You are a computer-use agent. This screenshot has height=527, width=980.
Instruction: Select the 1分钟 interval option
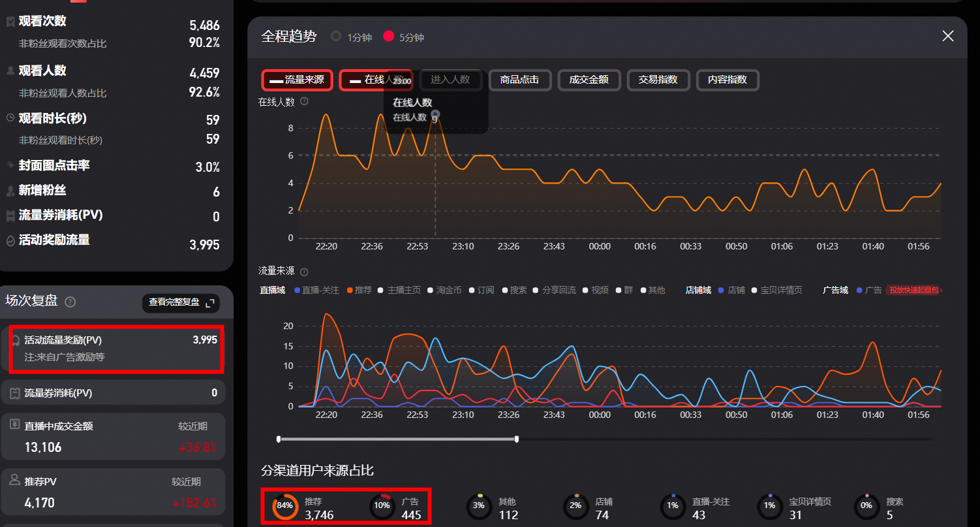[351, 37]
